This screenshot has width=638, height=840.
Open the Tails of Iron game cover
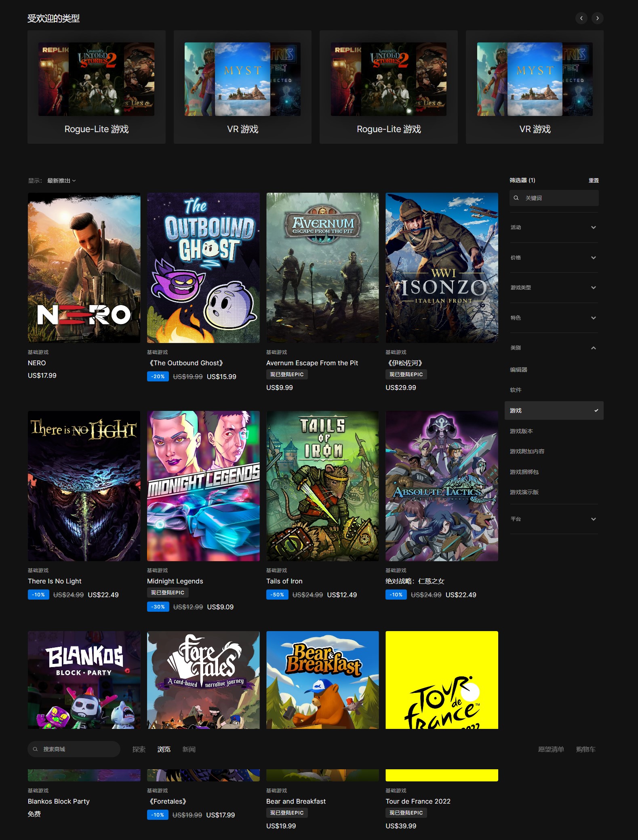point(322,486)
